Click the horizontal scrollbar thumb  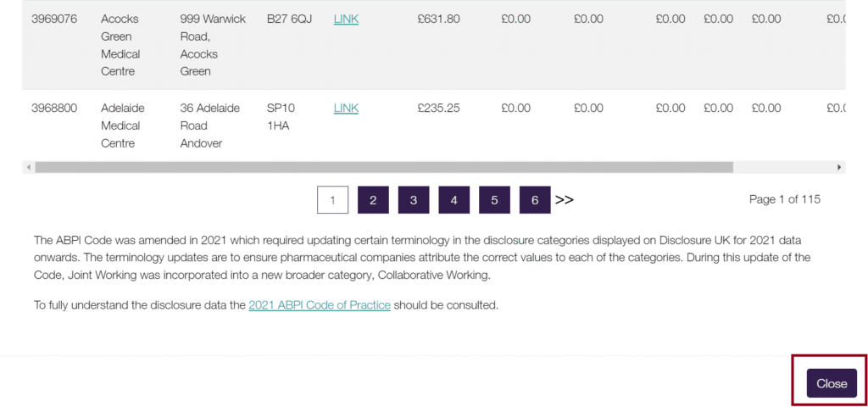384,167
